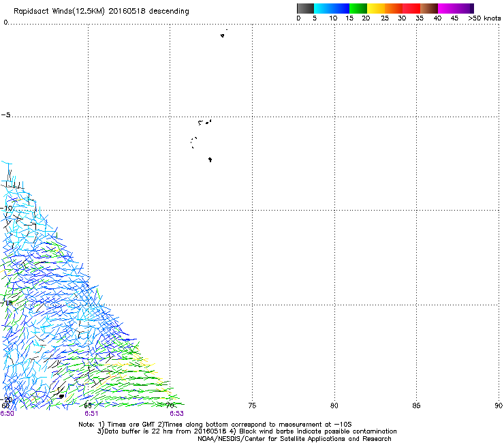Click the small island near the equator
Image resolution: width=504 pixels, height=443 pixels.
[x=223, y=35]
